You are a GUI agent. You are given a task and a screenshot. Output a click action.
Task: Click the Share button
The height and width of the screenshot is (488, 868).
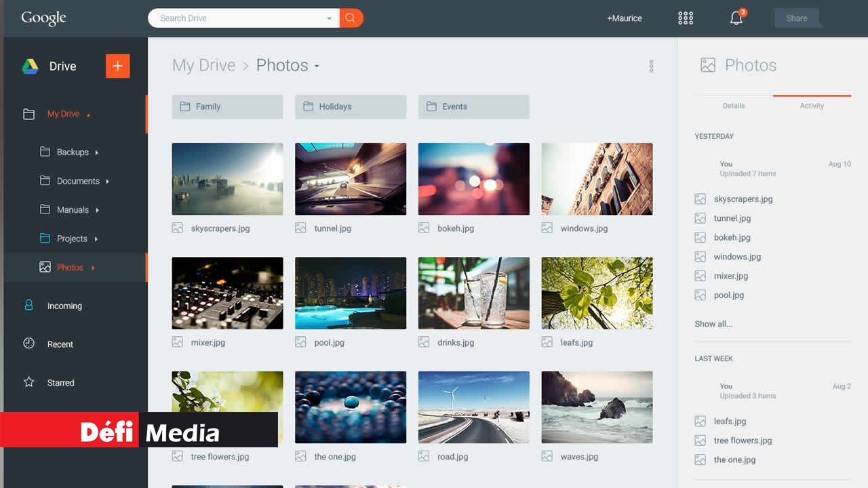[x=796, y=18]
